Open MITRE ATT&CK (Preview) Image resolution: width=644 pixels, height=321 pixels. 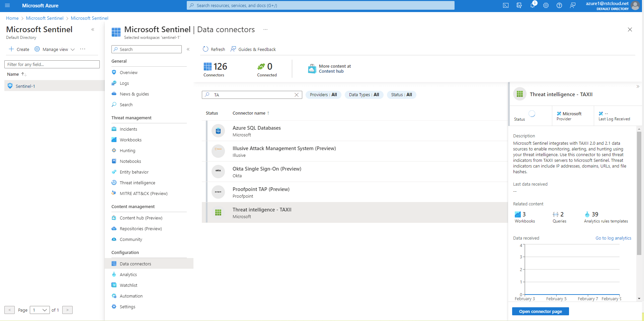[x=144, y=193]
